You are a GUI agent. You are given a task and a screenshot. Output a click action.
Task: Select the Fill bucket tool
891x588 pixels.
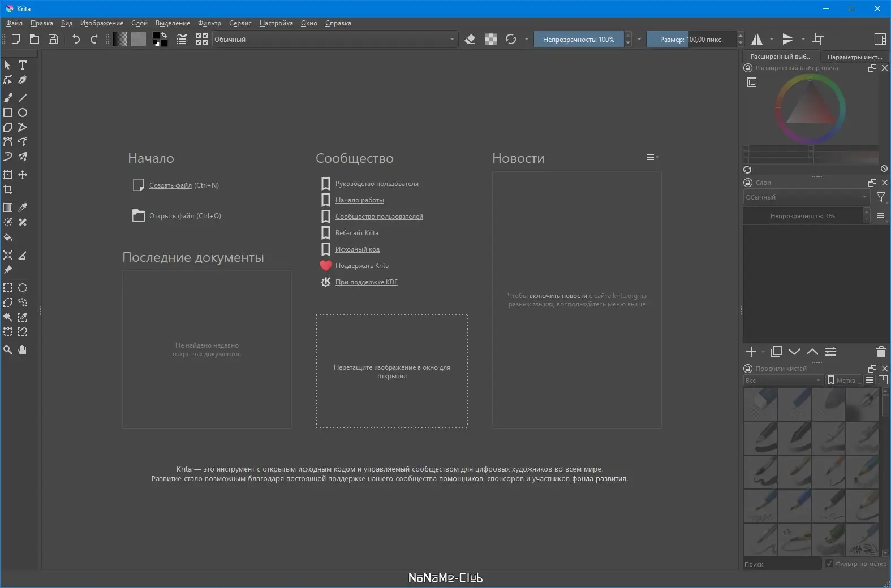[x=8, y=237]
